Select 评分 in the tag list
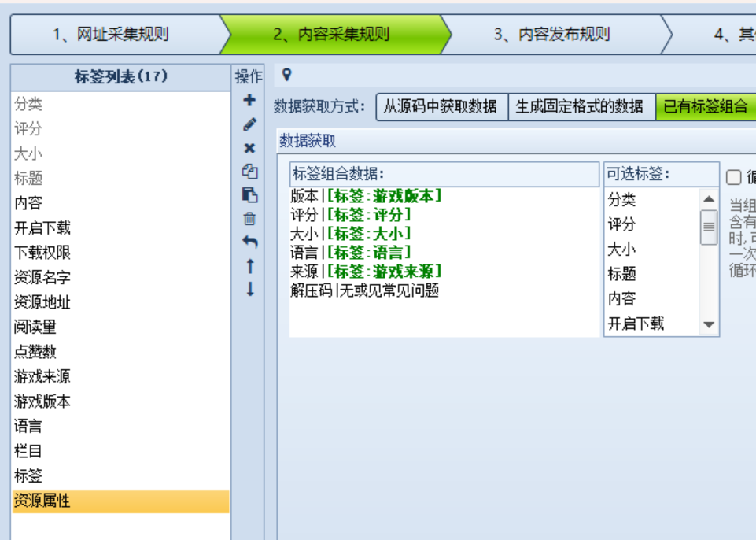This screenshot has width=756, height=540. point(120,129)
